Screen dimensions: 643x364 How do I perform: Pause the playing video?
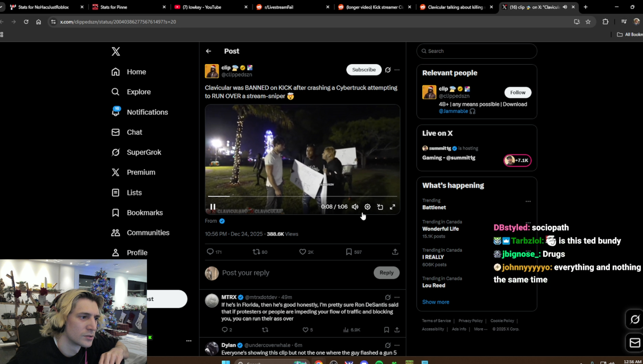(x=213, y=207)
